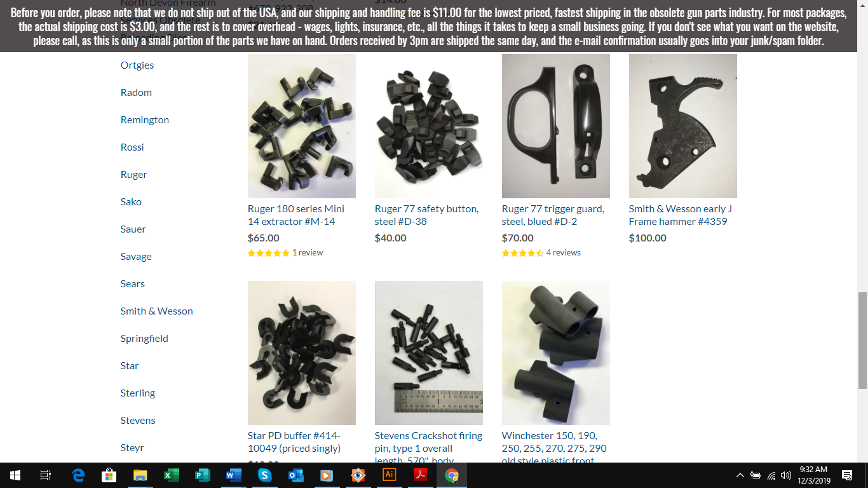Screen dimensions: 868x488
Task: Open the Ruger category link
Action: coord(133,174)
